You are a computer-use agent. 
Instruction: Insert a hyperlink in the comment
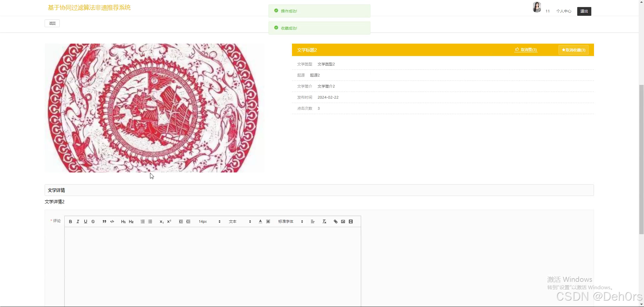[336, 221]
